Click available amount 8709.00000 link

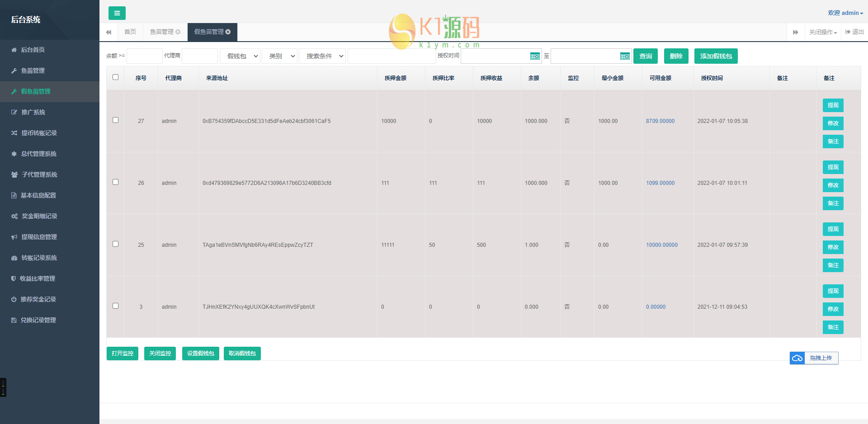(x=660, y=121)
